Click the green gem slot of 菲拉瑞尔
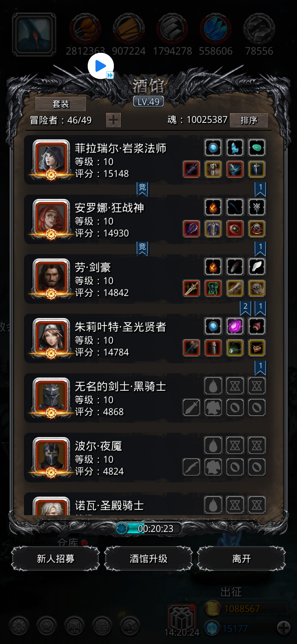This screenshot has width=297, height=644. click(257, 148)
